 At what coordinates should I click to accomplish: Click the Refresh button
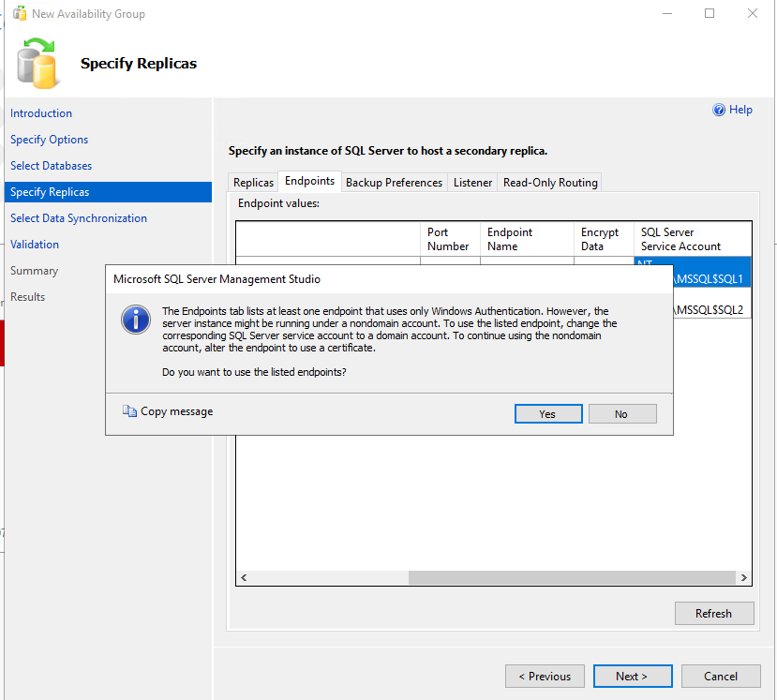[713, 614]
